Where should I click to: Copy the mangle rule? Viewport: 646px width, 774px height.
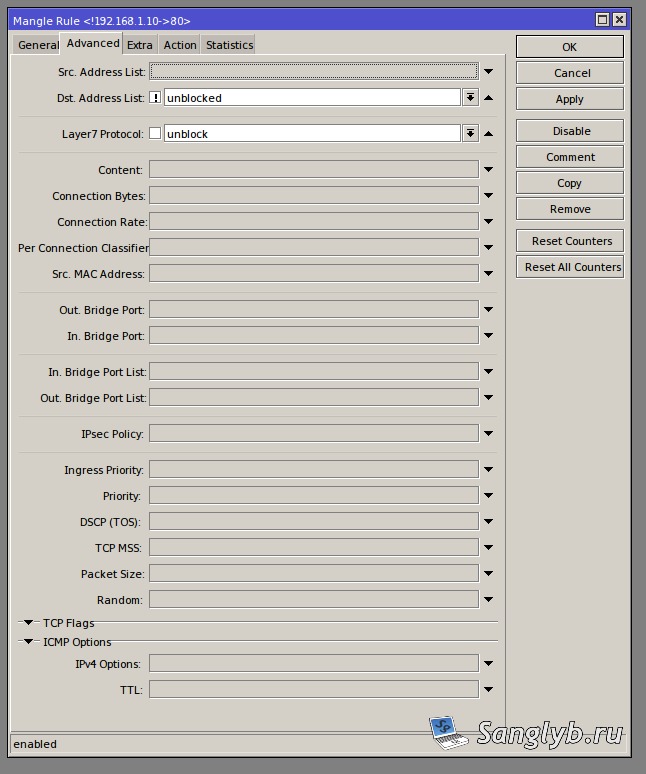[570, 183]
